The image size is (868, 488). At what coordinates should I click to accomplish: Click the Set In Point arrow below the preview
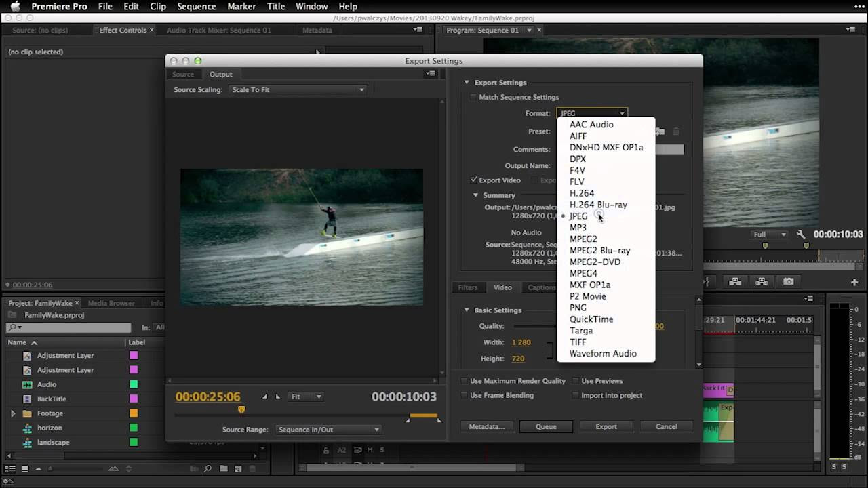click(265, 396)
